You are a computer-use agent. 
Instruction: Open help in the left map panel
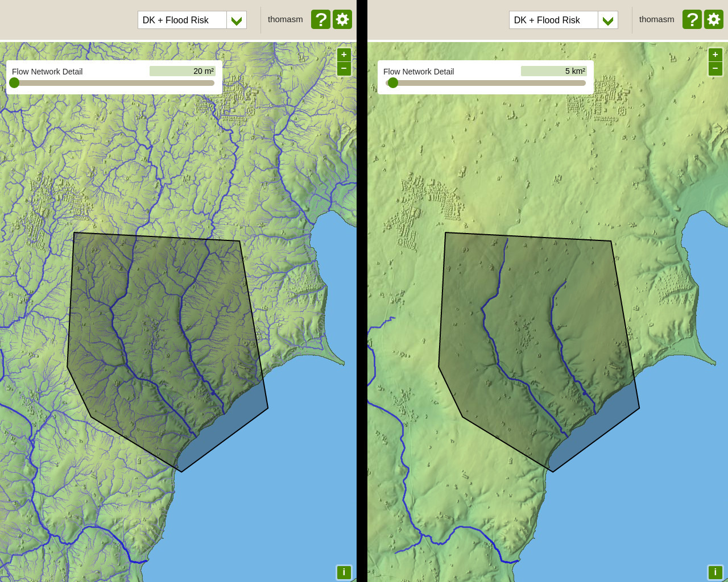click(x=321, y=19)
